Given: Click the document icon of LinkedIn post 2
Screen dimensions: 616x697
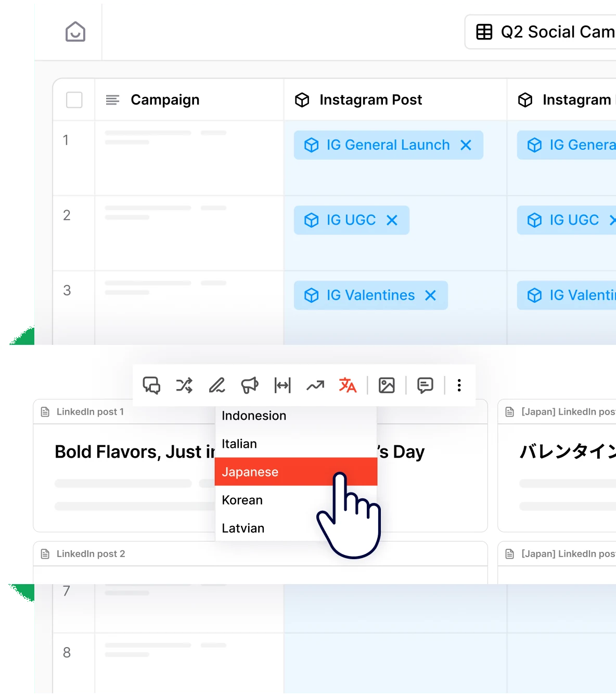Looking at the screenshot, I should point(45,554).
